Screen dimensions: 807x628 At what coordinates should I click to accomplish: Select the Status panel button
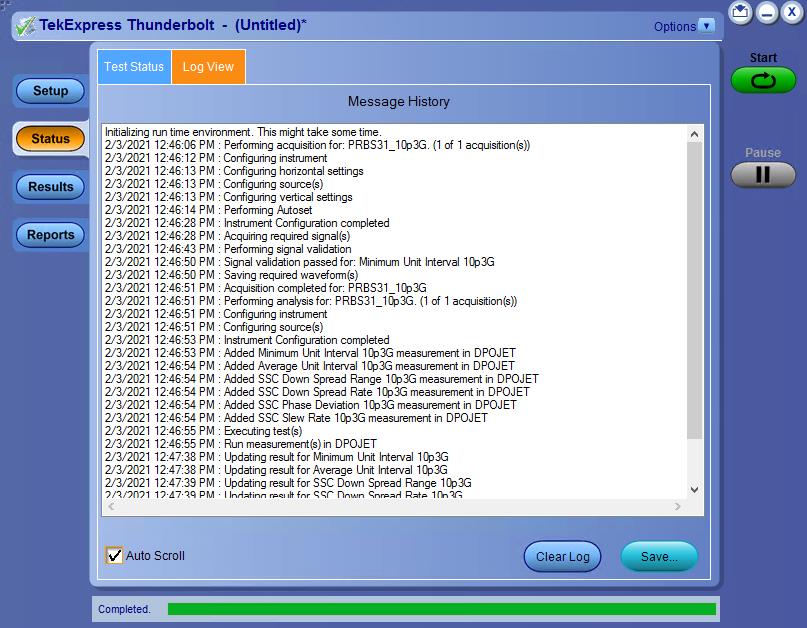coord(50,139)
